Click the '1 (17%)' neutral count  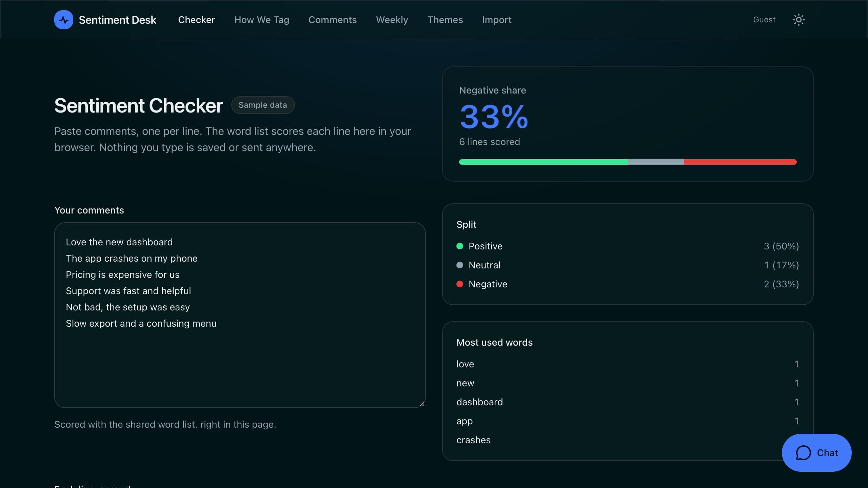pyautogui.click(x=781, y=265)
